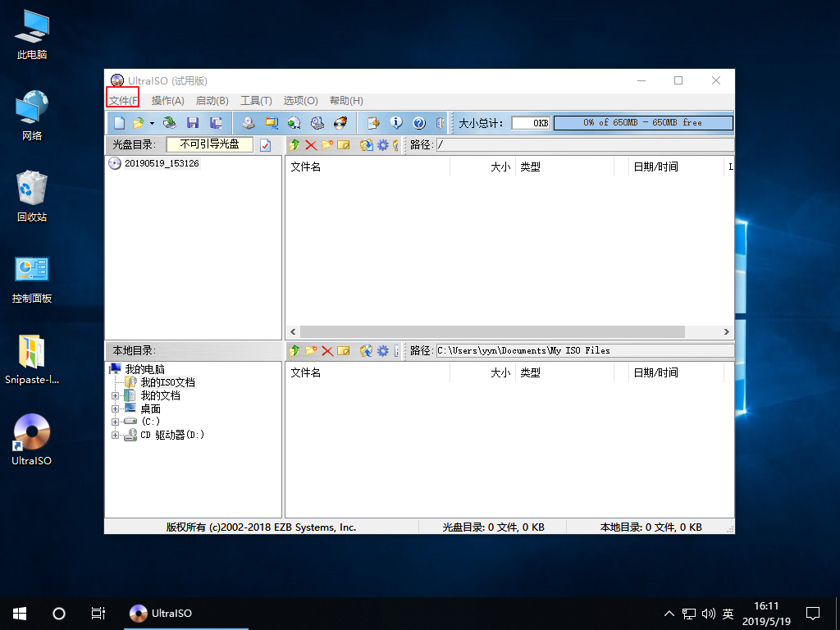
Task: Click Add files icon in 光盘目录 toolbar
Action: 367,144
